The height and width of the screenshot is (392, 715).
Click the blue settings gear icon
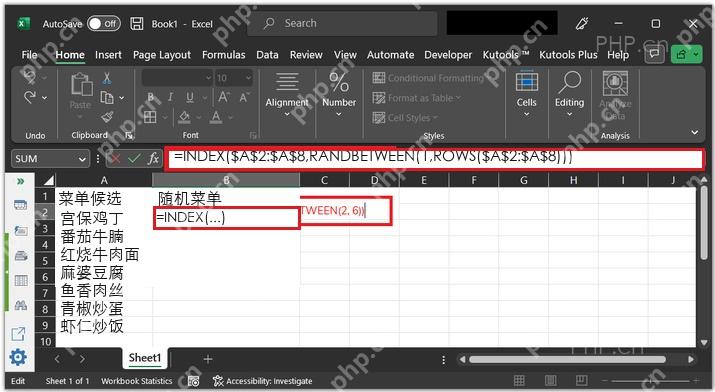(x=18, y=357)
